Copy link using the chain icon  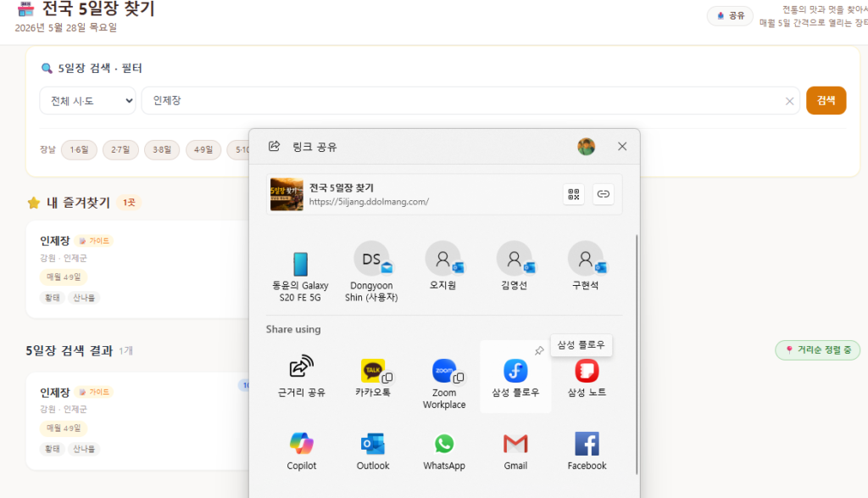click(603, 194)
